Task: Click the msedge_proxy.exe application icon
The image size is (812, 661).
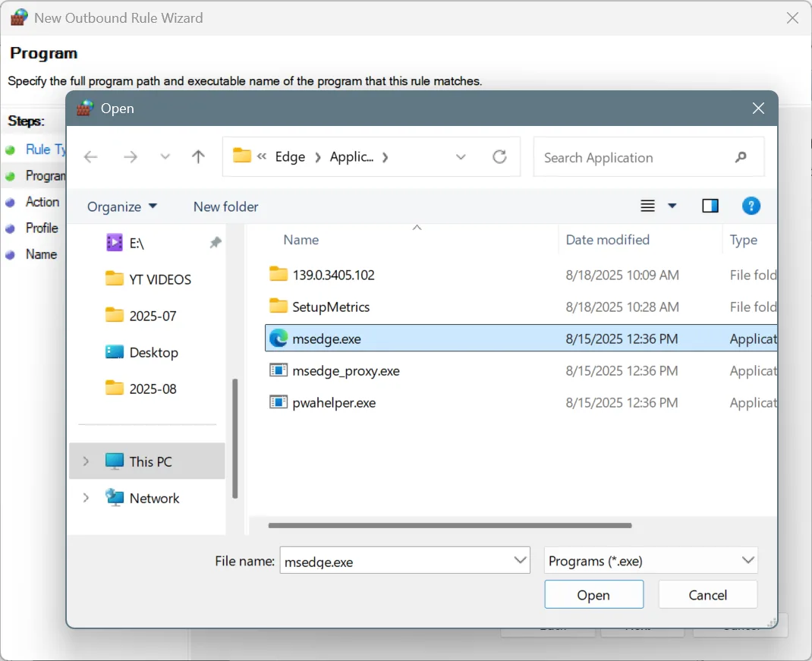Action: click(x=278, y=370)
